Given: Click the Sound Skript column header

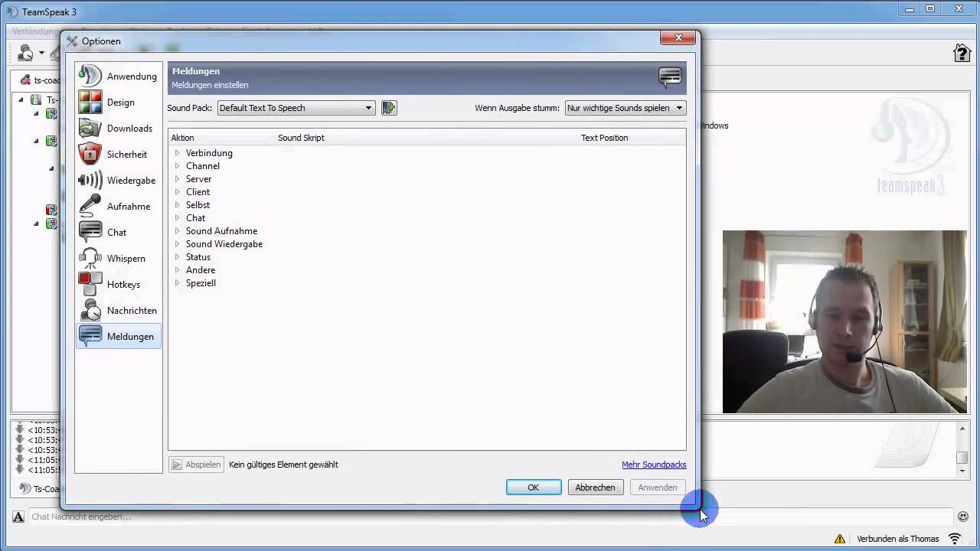Looking at the screenshot, I should [x=426, y=138].
